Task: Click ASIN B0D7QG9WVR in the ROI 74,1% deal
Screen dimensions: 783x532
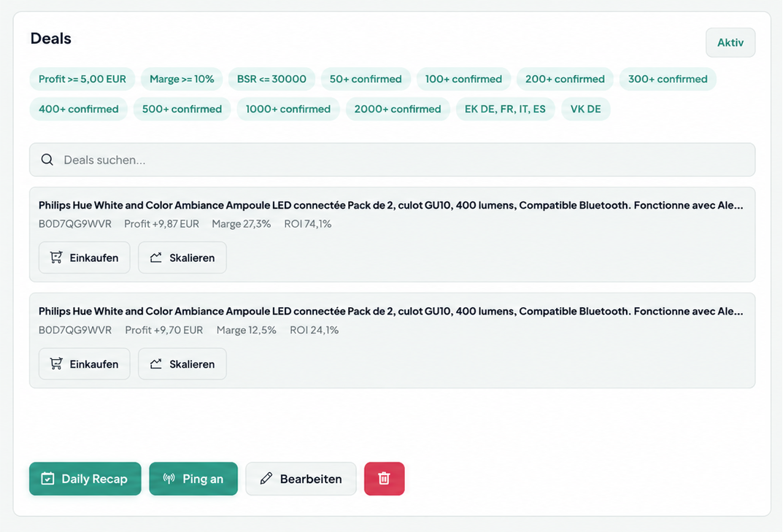Action: [75, 224]
